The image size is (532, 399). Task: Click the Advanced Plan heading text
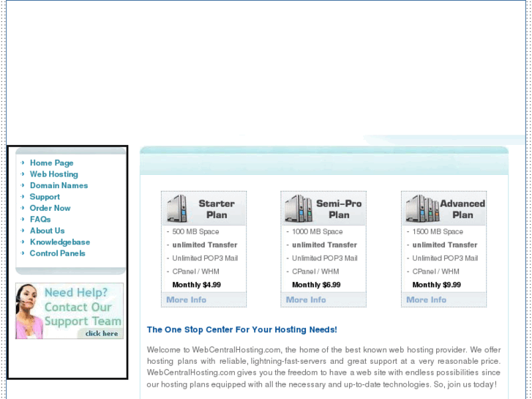click(x=462, y=209)
